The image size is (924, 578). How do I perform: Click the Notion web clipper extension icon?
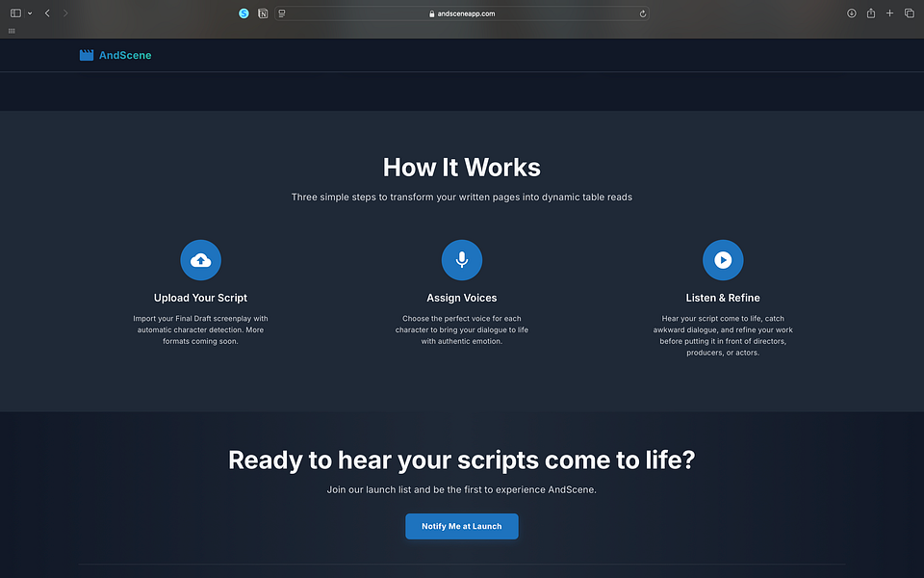pyautogui.click(x=263, y=13)
